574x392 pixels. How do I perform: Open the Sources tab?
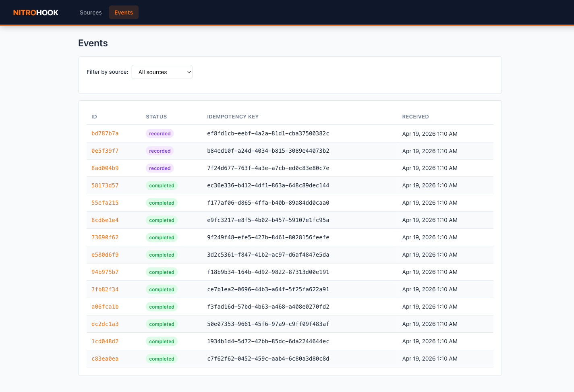tap(91, 12)
